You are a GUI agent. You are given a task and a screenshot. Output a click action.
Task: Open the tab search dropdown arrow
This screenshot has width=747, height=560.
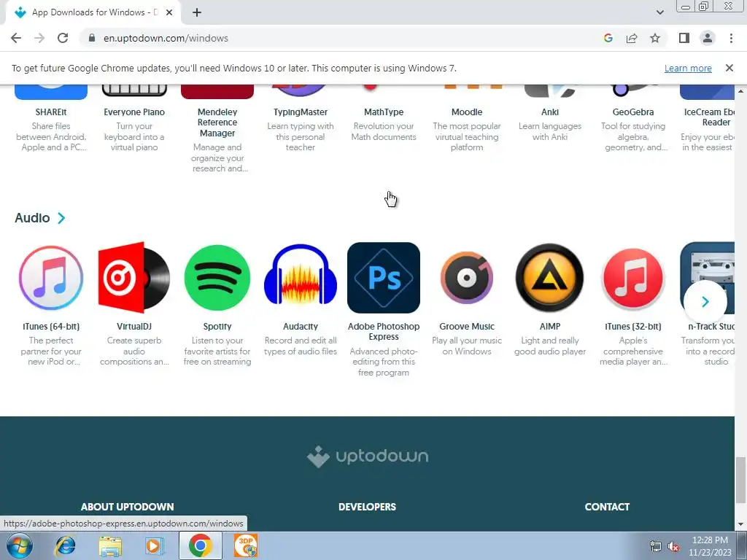659,12
